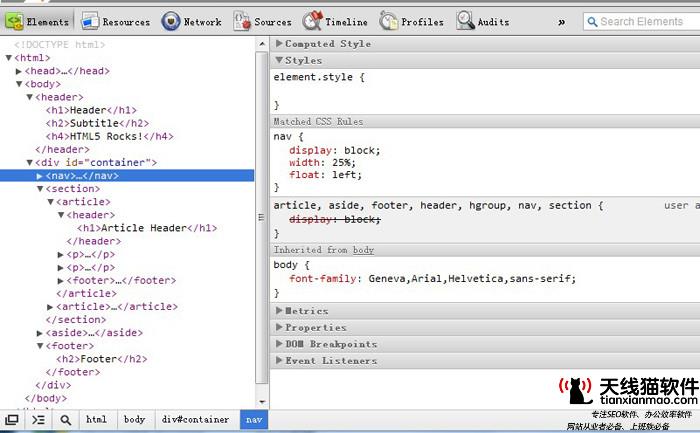Open the Resources panel icon

coord(90,21)
